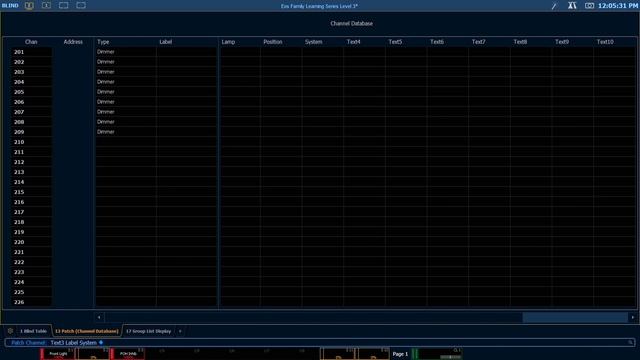Click the camera snapshot icon

(x=589, y=6)
